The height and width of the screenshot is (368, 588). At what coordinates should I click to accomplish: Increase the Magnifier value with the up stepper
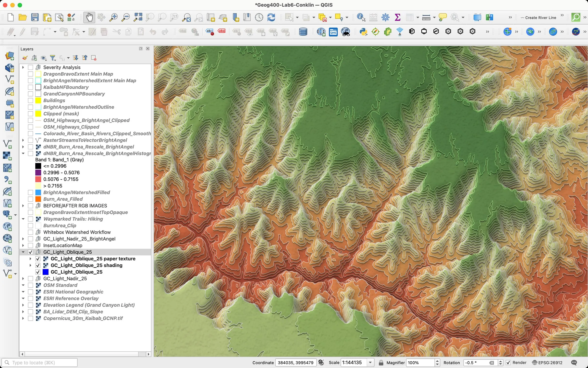coord(437,361)
